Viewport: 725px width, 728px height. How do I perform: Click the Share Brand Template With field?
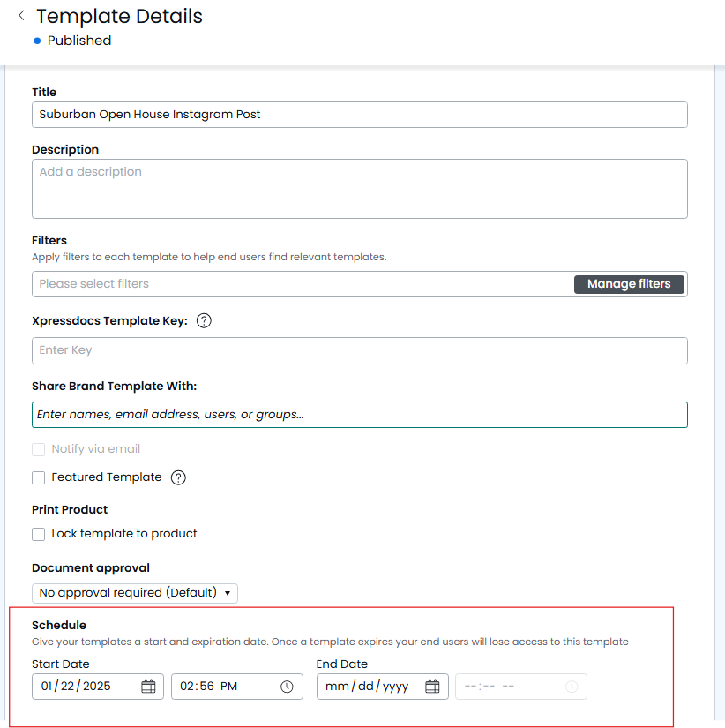[x=359, y=415]
